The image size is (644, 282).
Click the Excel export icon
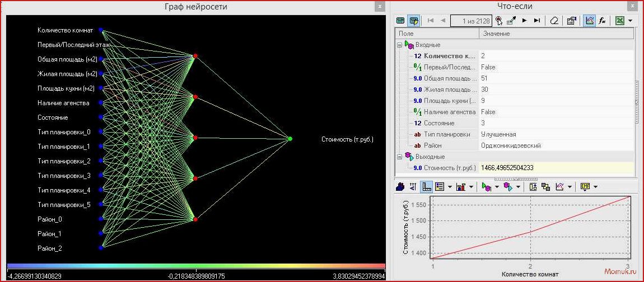click(620, 21)
